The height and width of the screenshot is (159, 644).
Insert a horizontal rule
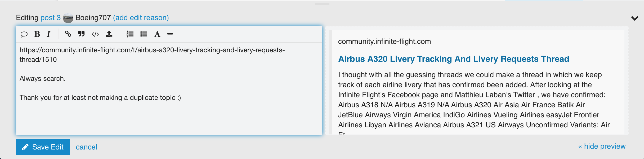170,34
